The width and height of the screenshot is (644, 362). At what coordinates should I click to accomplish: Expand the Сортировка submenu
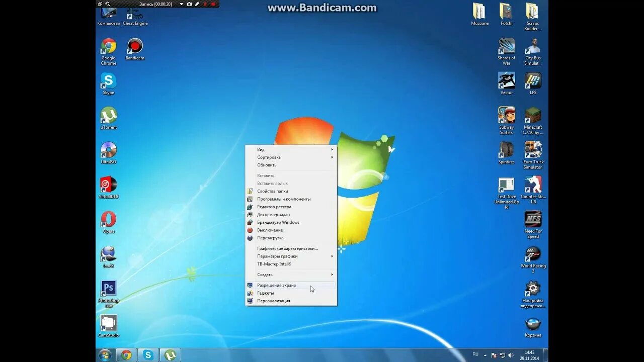[291, 157]
